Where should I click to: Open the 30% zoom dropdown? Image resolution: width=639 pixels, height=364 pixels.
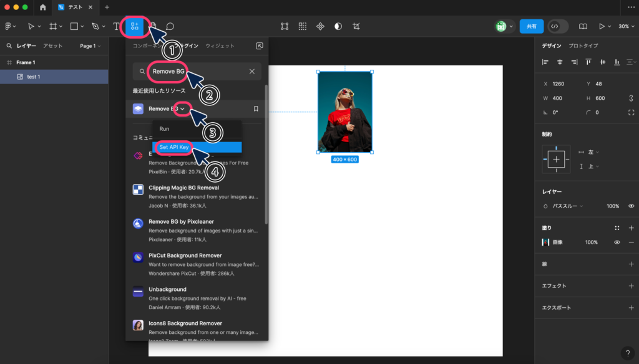tap(626, 26)
